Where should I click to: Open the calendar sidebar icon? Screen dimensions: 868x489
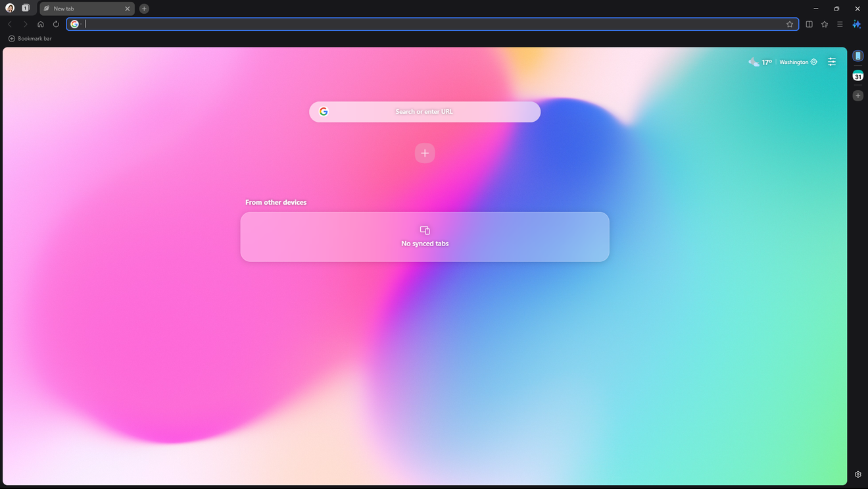pyautogui.click(x=857, y=76)
